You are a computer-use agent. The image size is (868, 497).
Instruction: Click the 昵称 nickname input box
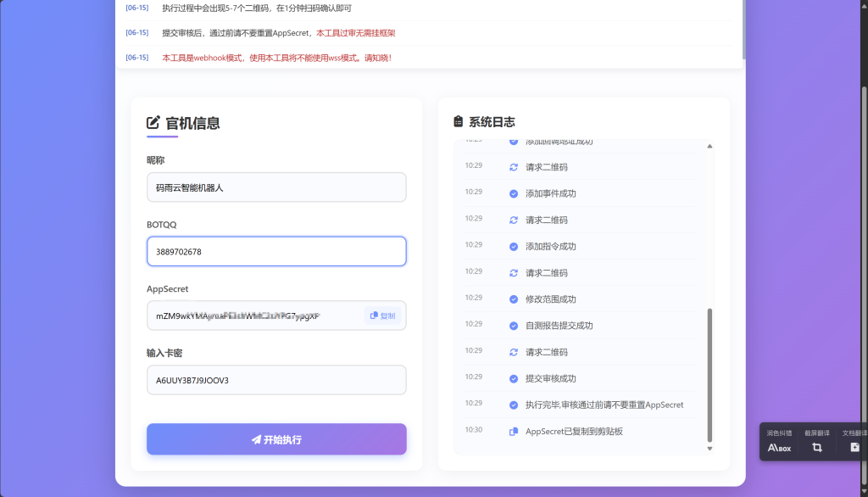pyautogui.click(x=276, y=187)
